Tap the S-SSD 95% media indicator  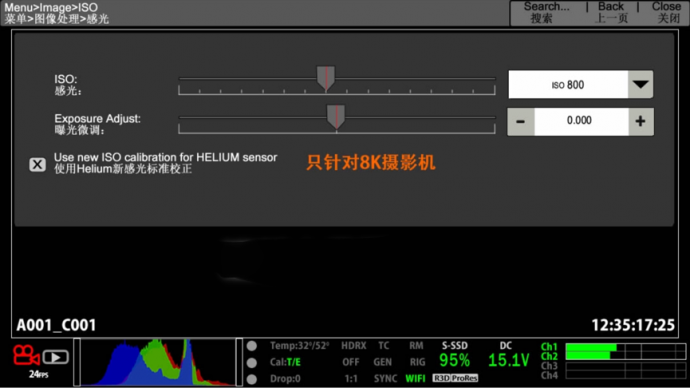(x=455, y=355)
